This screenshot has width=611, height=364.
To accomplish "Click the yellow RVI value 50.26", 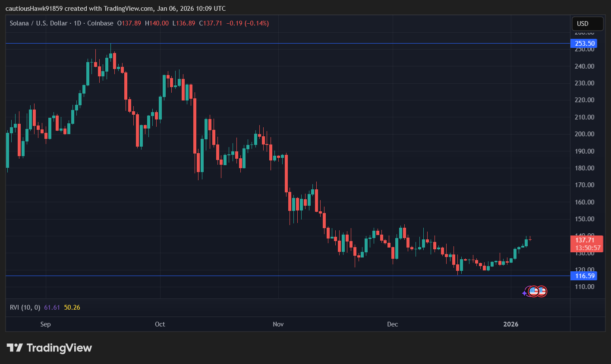I will click(x=72, y=308).
